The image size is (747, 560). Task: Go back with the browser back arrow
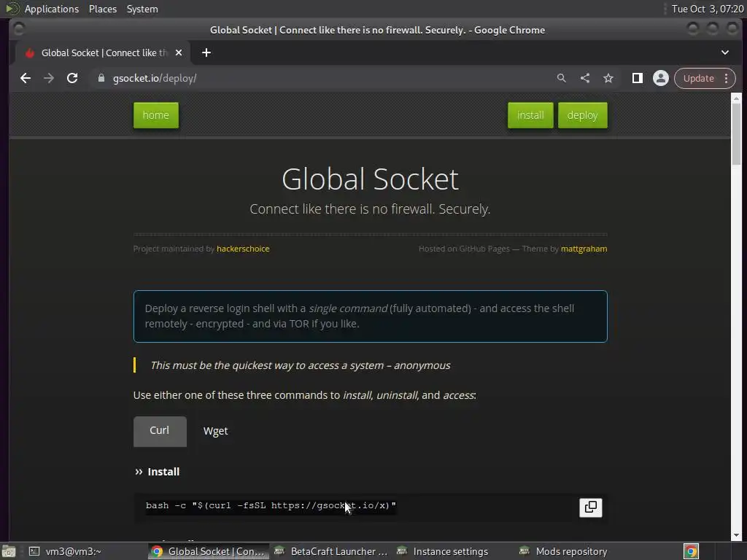point(26,78)
